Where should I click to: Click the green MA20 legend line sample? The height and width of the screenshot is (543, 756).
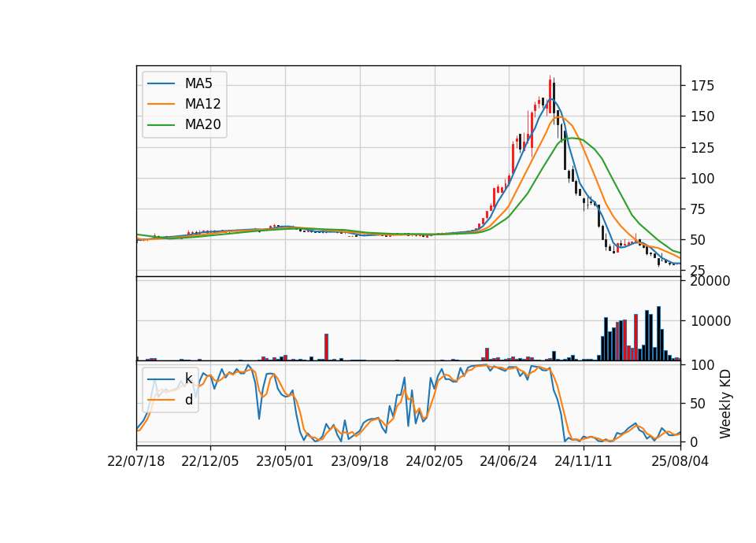tap(161, 124)
